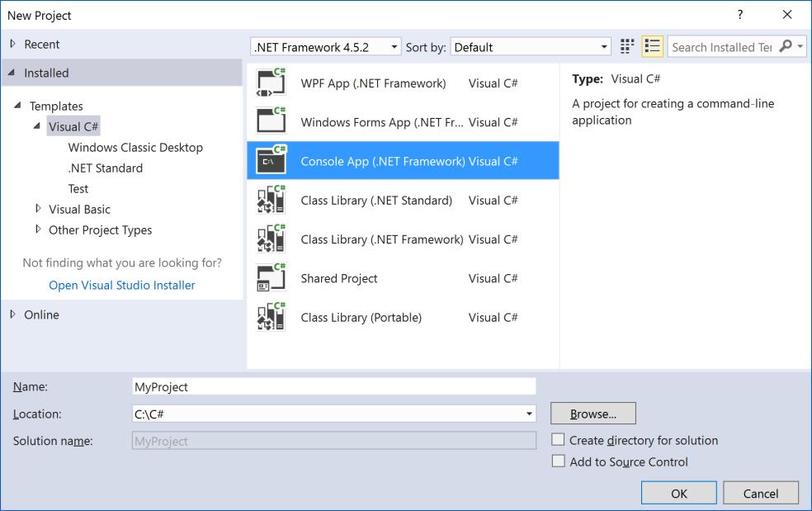812x511 pixels.
Task: Click the search magnifier icon
Action: point(785,46)
